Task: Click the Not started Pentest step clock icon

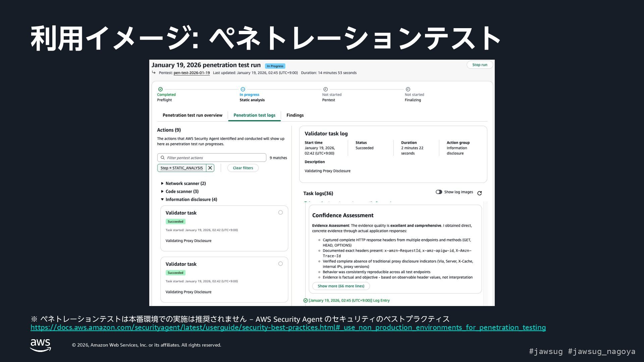Action: click(325, 89)
